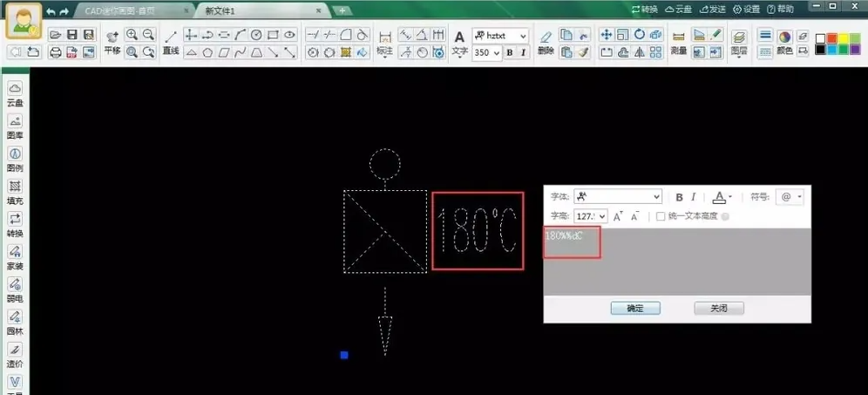Open the 符号 symbol dropdown
This screenshot has height=395, width=868.
[x=791, y=197]
